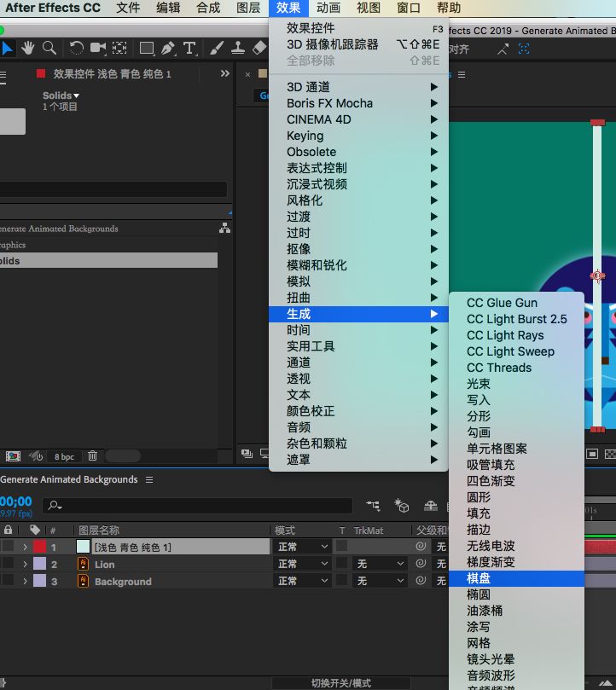This screenshot has height=690, width=616.
Task: Select the Zoom magnifier tool
Action: (49, 49)
